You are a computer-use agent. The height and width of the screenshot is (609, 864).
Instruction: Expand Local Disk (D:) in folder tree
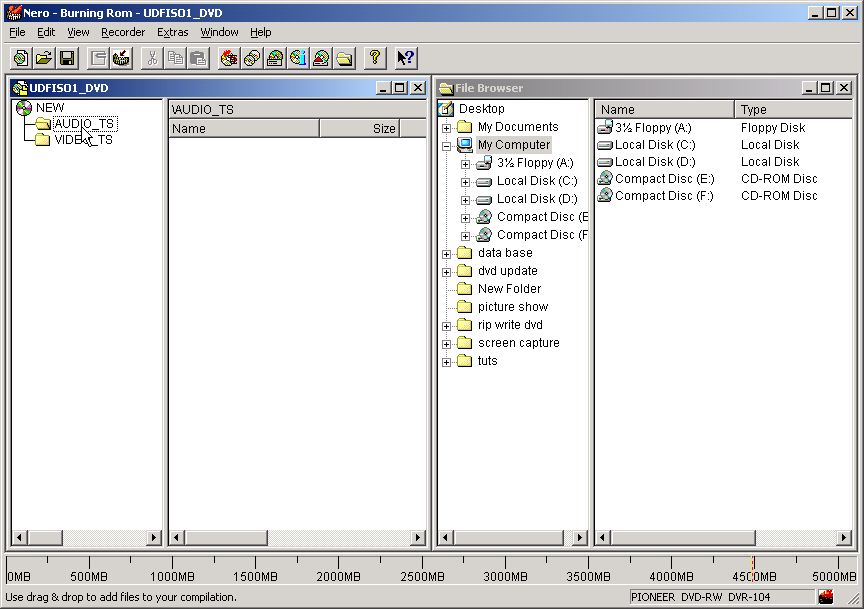point(466,200)
